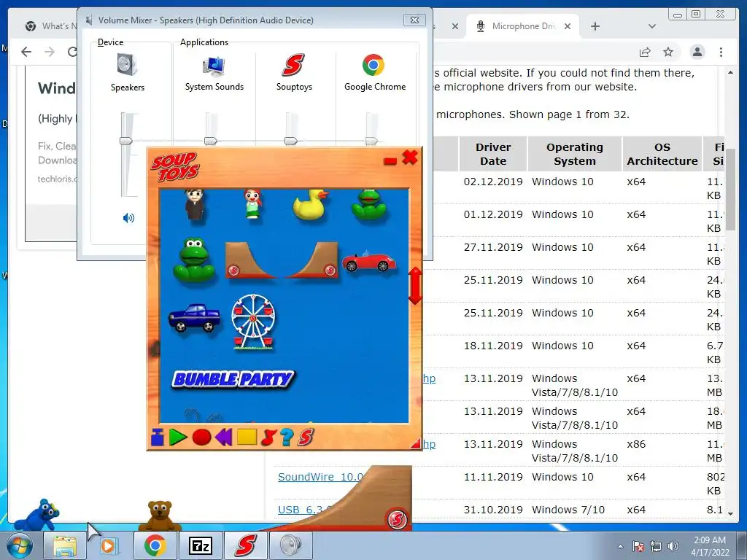Image resolution: width=747 pixels, height=560 pixels.
Task: Click the x86 architecture cell
Action: pyautogui.click(x=636, y=444)
